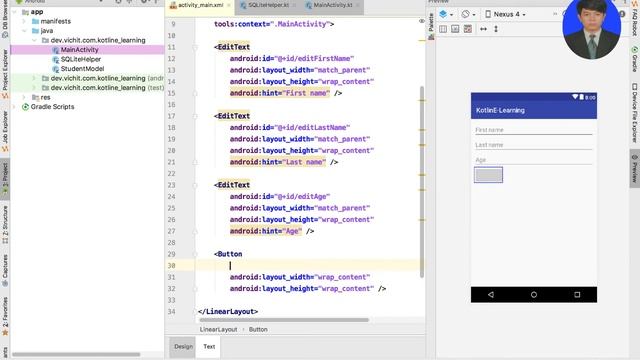
Task: Click the Favorites star icon on left strip
Action: coord(5,333)
